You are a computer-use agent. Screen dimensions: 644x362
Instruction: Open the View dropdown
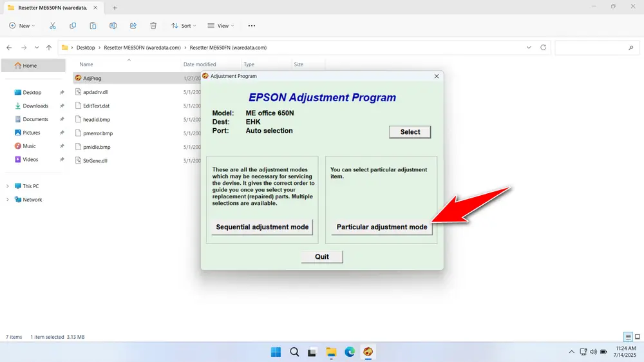pos(220,26)
